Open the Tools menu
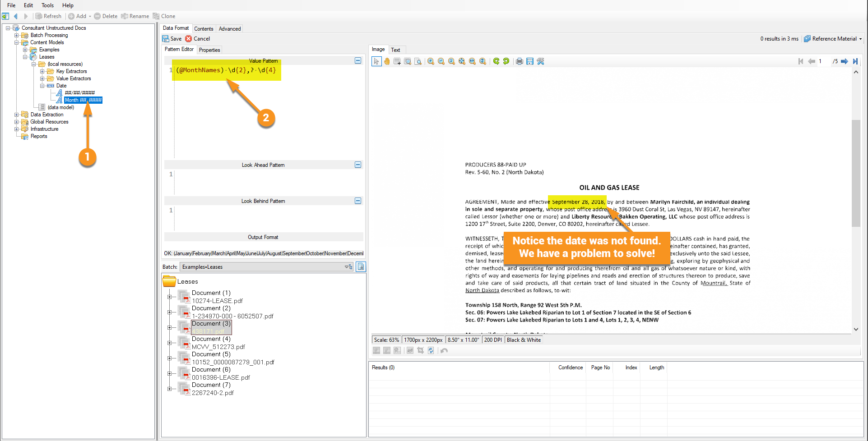This screenshot has width=868, height=441. point(47,5)
